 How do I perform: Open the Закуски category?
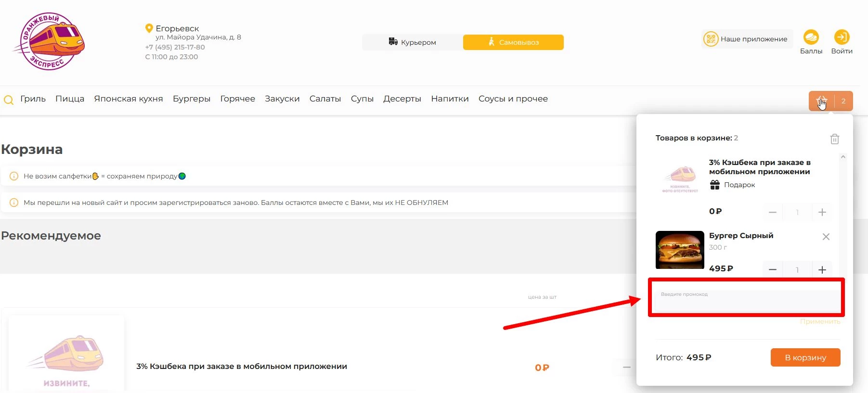pos(282,99)
